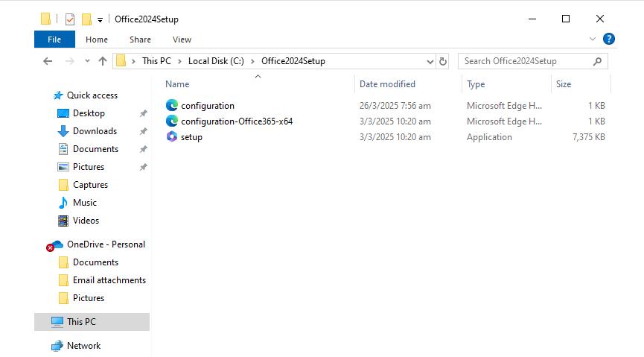Open Customize Quick Access Toolbar dropdown
The height and width of the screenshot is (357, 644).
(100, 19)
